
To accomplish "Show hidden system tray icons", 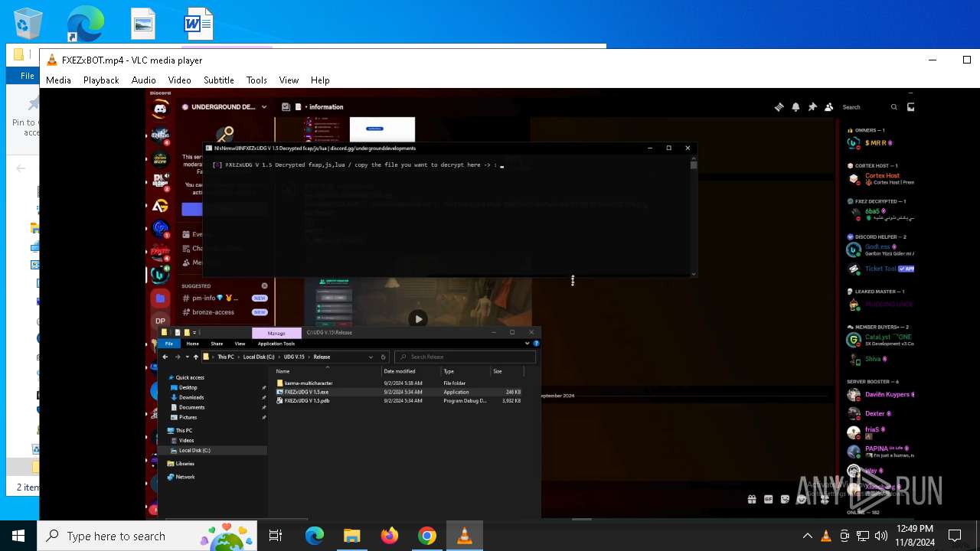I will 807,536.
